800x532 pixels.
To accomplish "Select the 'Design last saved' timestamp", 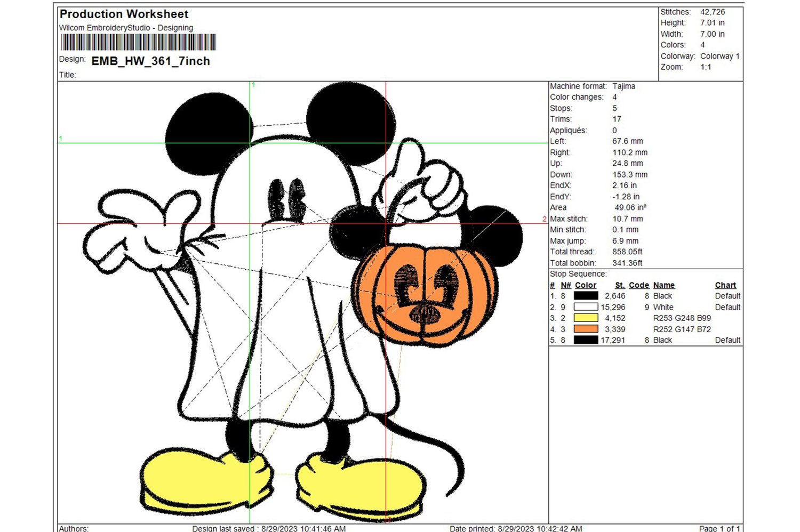I will click(269, 528).
